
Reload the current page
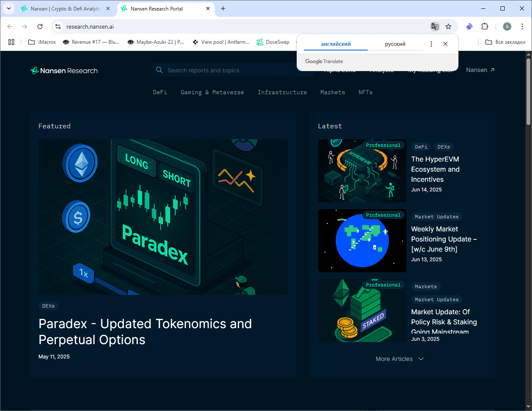40,27
